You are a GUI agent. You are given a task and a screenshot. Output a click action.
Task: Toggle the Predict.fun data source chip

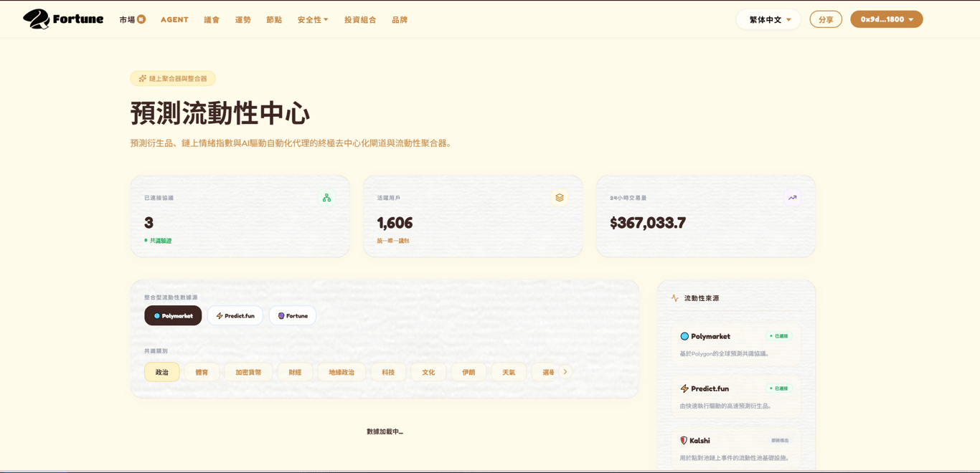(x=235, y=316)
